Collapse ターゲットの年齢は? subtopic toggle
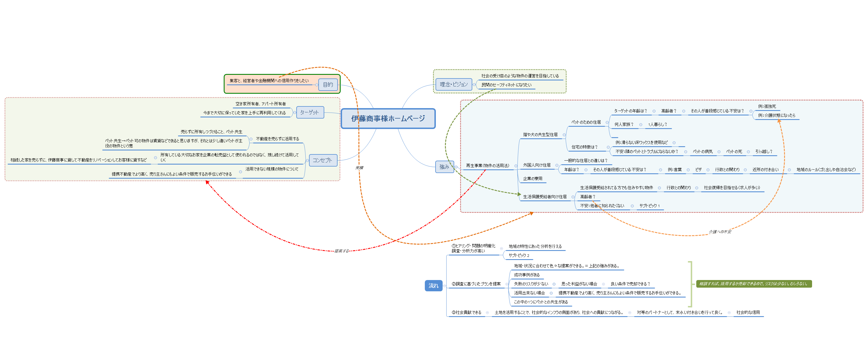 (654, 111)
